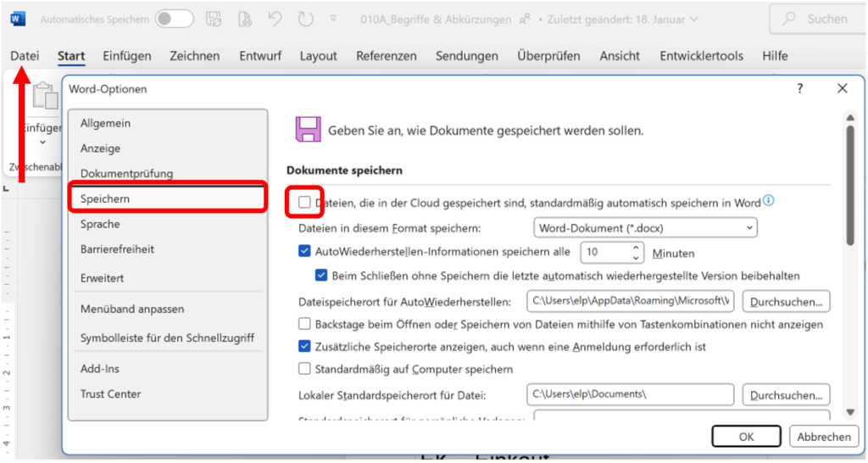Screen dimensions: 868x463
Task: Open the Entwicklertools ribbon tab
Action: click(x=701, y=56)
